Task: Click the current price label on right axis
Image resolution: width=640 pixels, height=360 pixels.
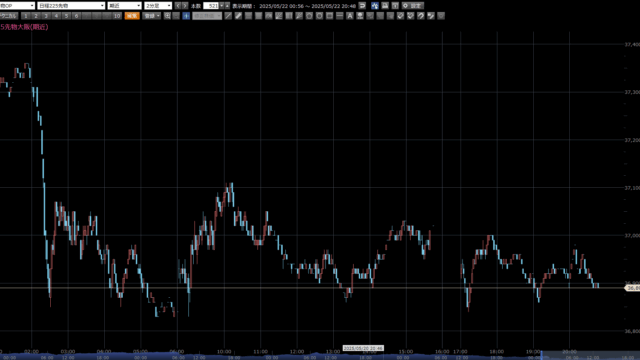Action: pos(633,288)
